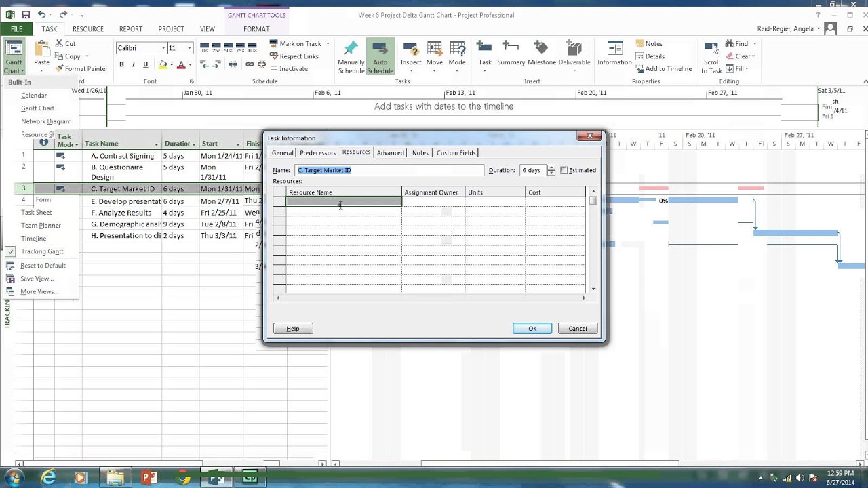Click the Resources grid vertical scrollbar
Screen dimensions: 868x488
[x=593, y=241]
